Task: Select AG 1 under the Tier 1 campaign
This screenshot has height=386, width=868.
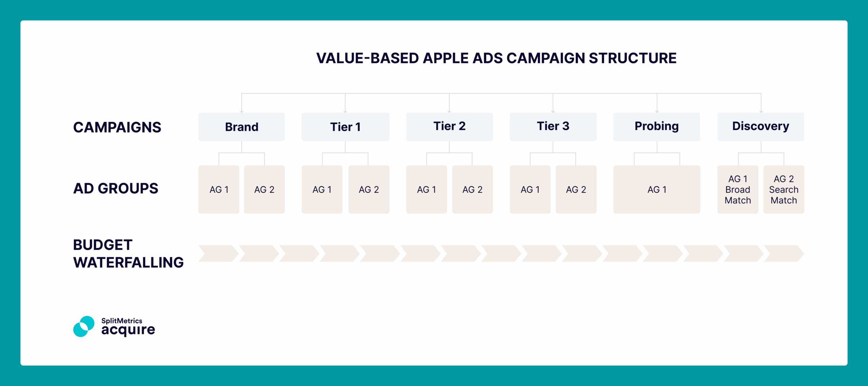Action: click(322, 189)
